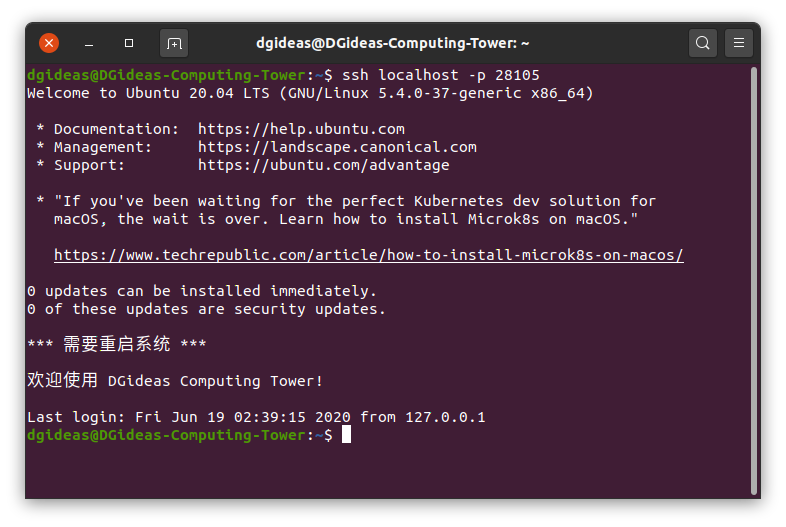The width and height of the screenshot is (786, 527).
Task: Open a new terminal tab
Action: [x=174, y=43]
